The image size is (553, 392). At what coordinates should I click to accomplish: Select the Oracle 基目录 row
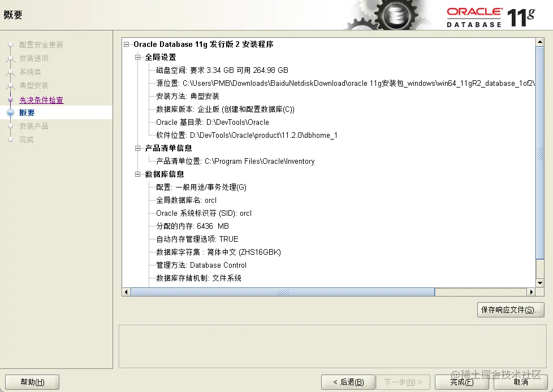pyautogui.click(x=213, y=123)
